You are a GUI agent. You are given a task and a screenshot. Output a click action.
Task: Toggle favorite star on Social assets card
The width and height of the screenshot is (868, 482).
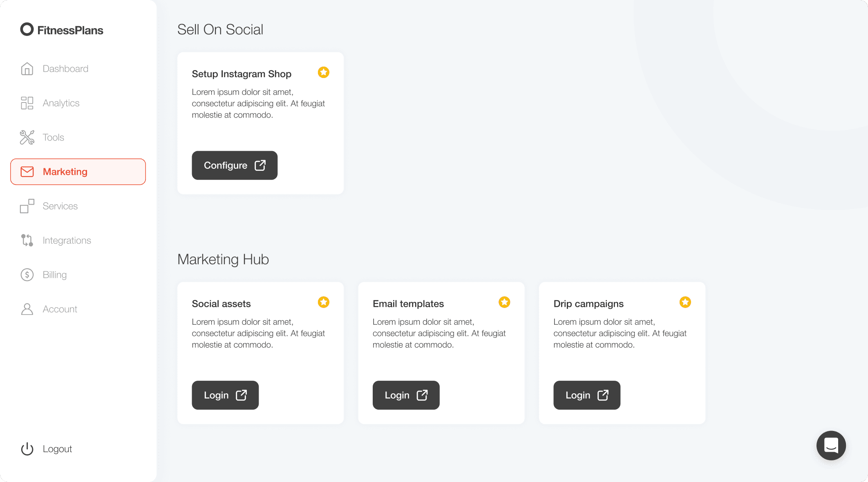(324, 302)
